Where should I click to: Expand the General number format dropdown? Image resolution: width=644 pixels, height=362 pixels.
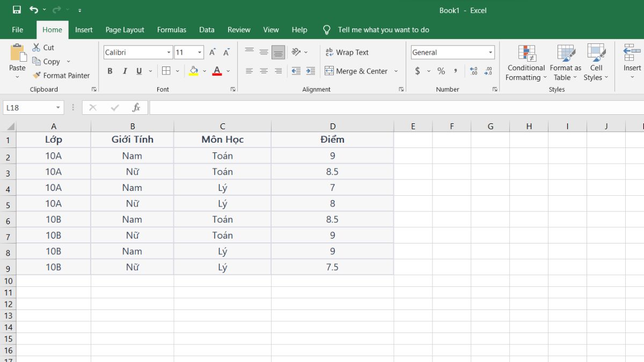tap(491, 53)
